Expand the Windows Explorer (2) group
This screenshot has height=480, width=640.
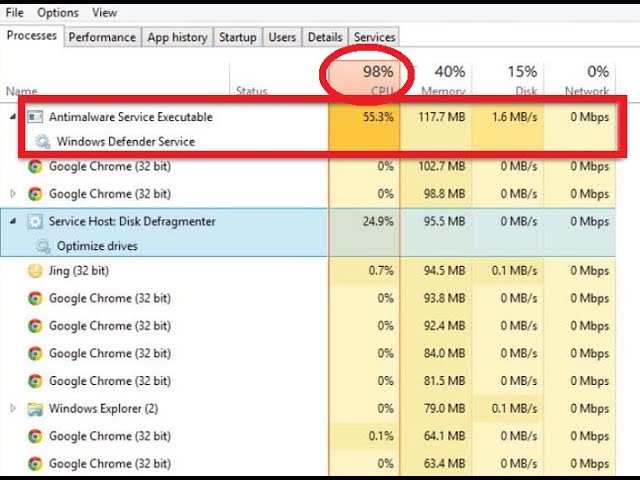13,408
